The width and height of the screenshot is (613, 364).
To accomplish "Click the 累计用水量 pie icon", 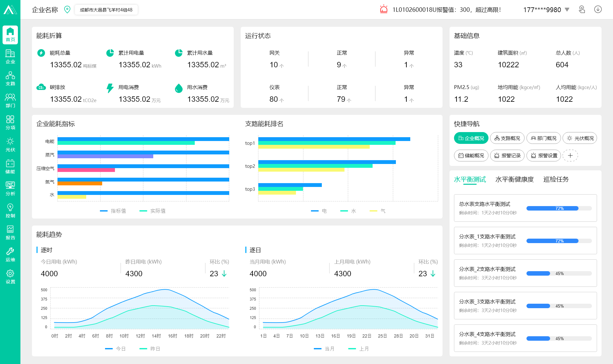I will [179, 53].
